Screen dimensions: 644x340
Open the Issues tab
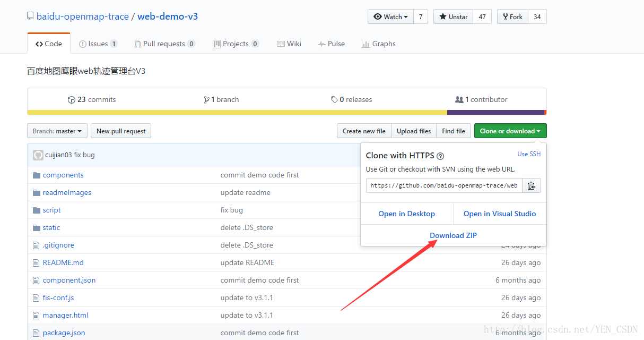[98, 44]
